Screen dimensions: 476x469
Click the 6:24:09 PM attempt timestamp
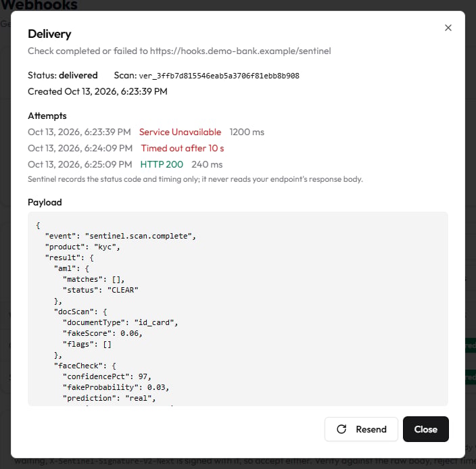(x=80, y=149)
